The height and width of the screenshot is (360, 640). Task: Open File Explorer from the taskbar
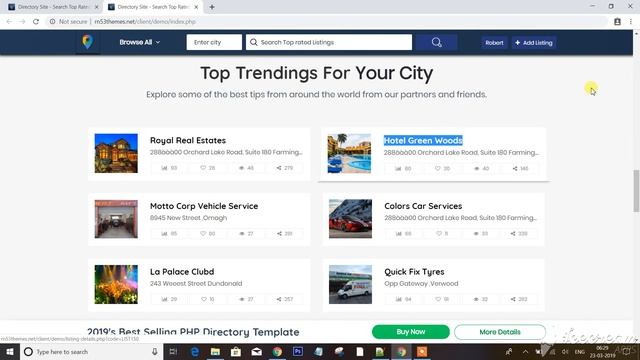(216, 351)
